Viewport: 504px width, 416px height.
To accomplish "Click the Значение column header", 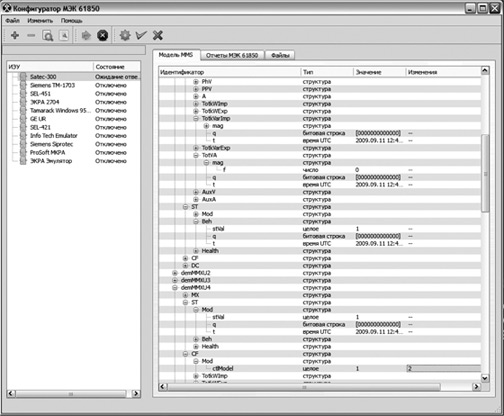I will click(380, 72).
